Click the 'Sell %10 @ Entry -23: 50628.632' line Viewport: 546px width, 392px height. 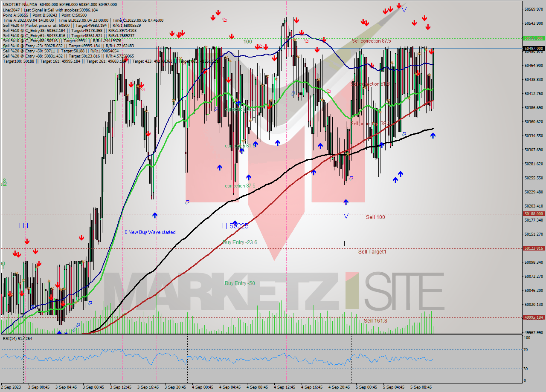(x=68, y=46)
